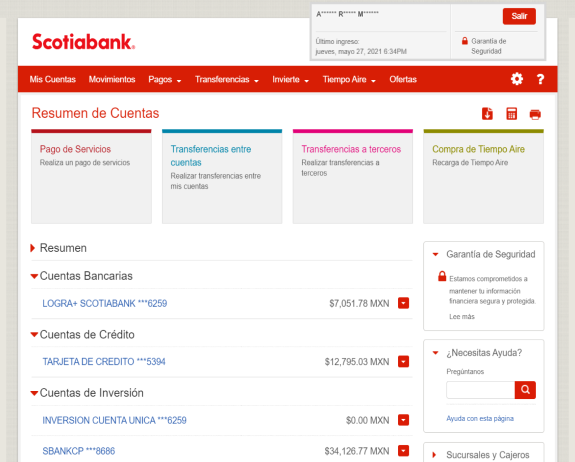This screenshot has width=575, height=462.
Task: Click the Lee más link
Action: (x=462, y=316)
